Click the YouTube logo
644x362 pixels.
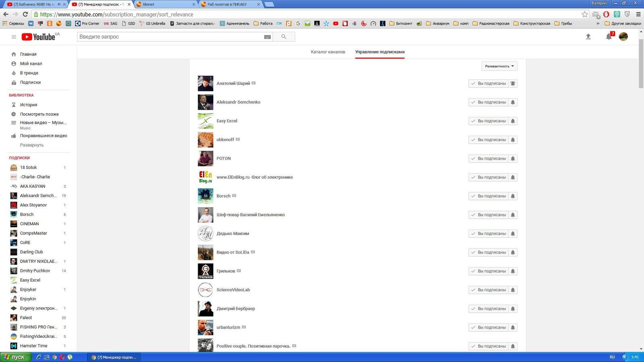tap(38, 37)
